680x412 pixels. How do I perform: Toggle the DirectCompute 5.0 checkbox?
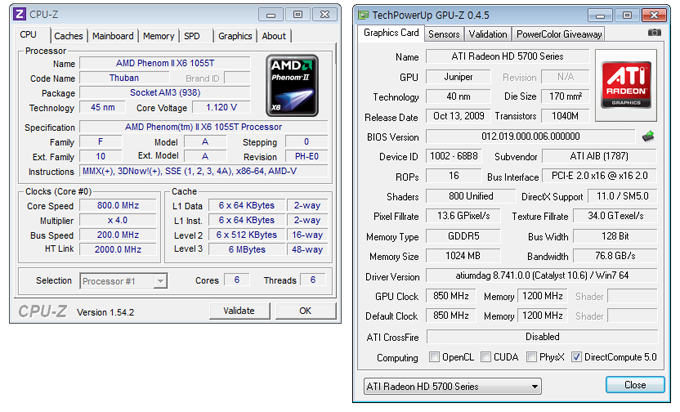pyautogui.click(x=576, y=356)
